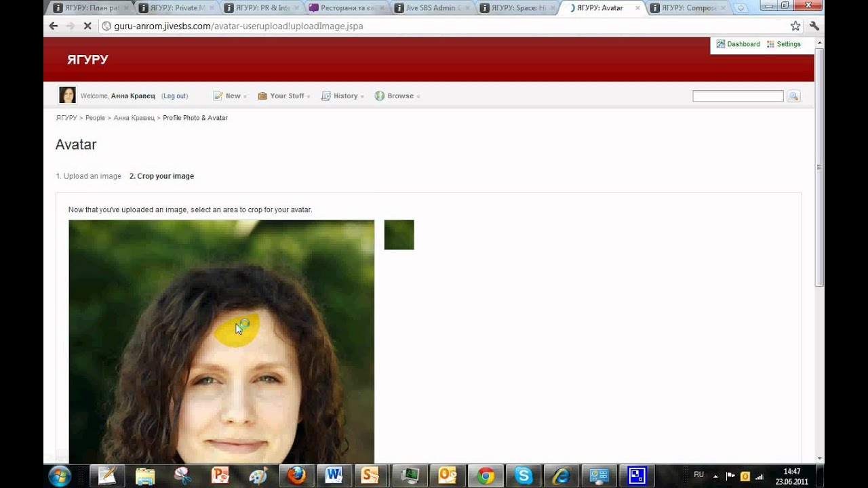Switch to the 'ЯГУРУ: Compos' tab

click(688, 8)
